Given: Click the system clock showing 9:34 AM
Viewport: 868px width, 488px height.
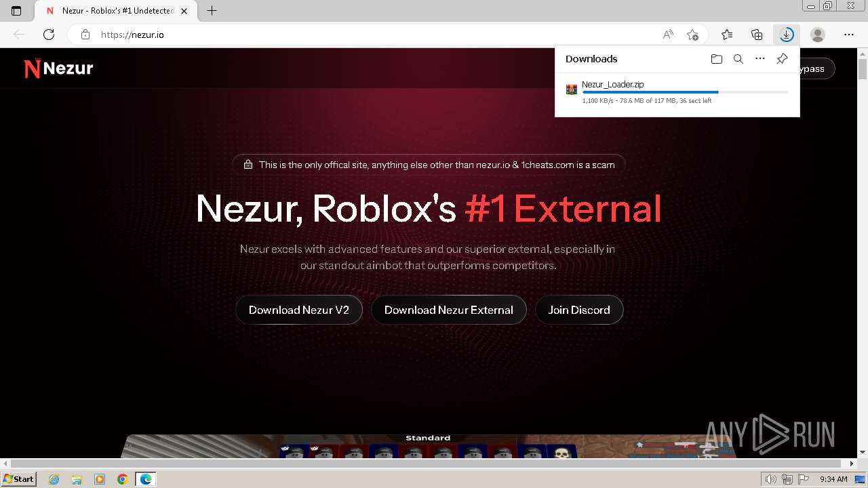Looking at the screenshot, I should click(833, 479).
